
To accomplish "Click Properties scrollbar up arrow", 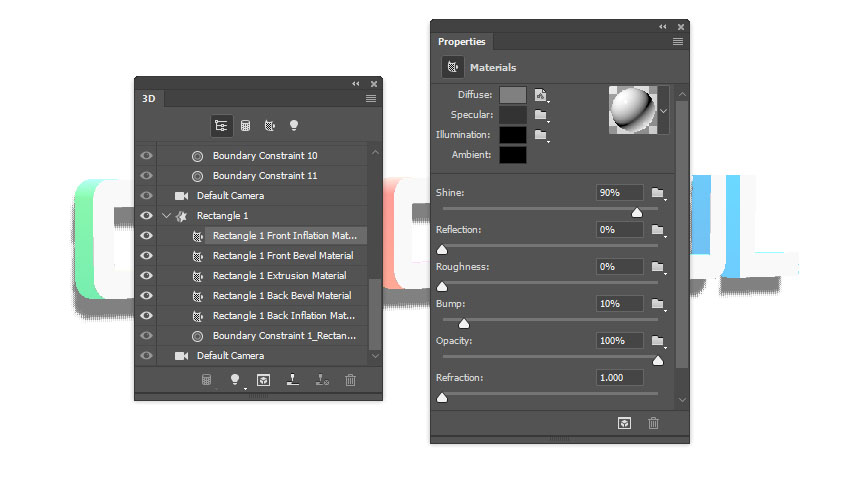I will coord(682,94).
